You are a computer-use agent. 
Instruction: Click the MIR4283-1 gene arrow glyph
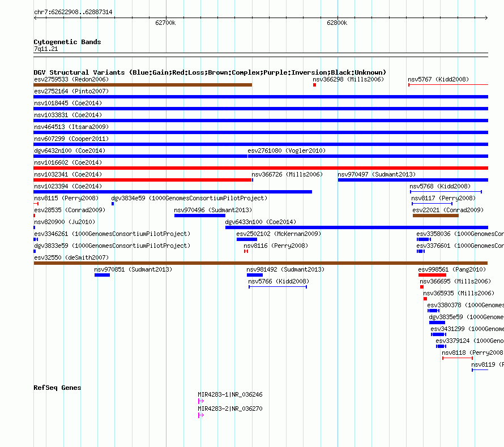tap(201, 401)
